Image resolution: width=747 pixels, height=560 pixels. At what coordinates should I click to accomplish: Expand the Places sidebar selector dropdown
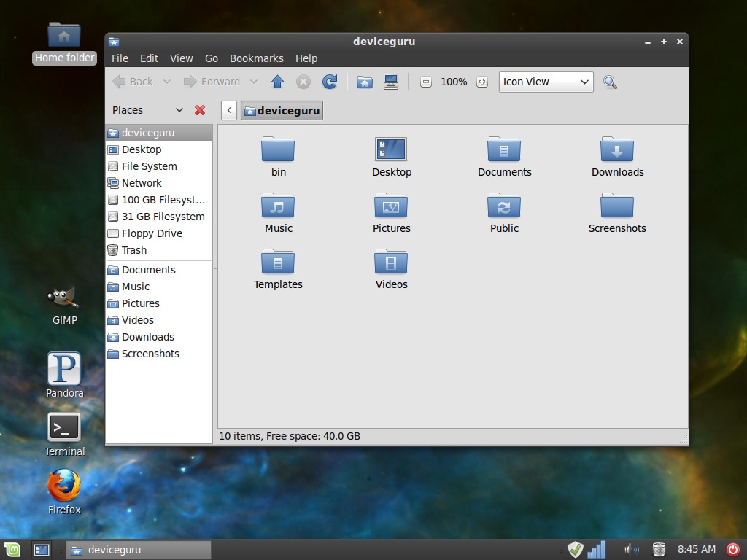(179, 110)
